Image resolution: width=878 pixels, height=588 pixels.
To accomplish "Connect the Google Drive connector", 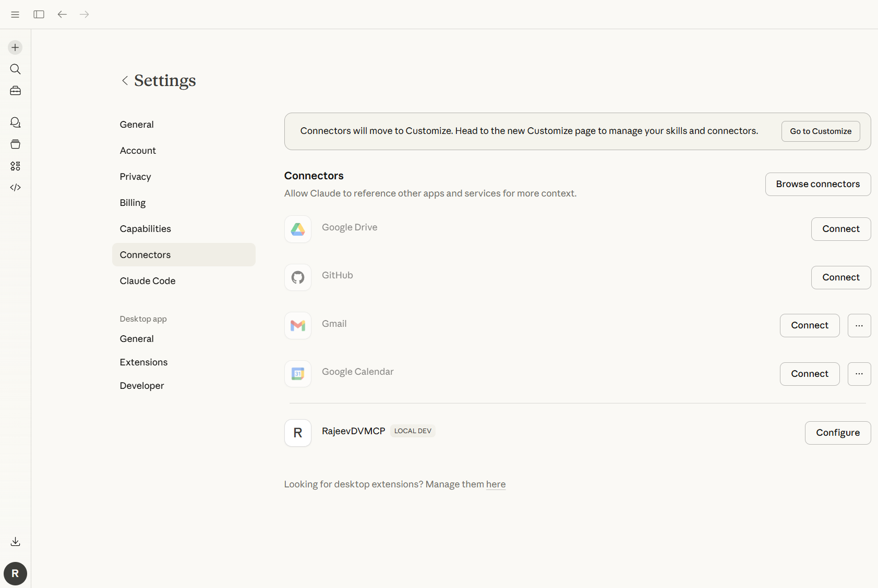I will point(840,229).
